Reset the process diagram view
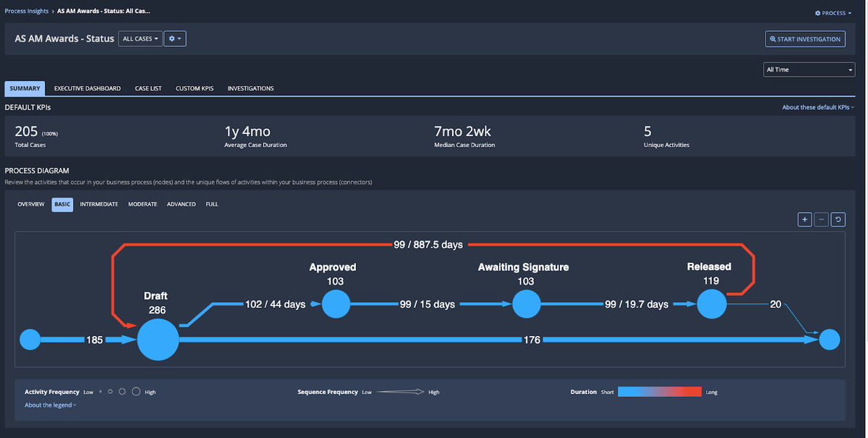Viewport: 868px width, 438px height. click(x=838, y=219)
